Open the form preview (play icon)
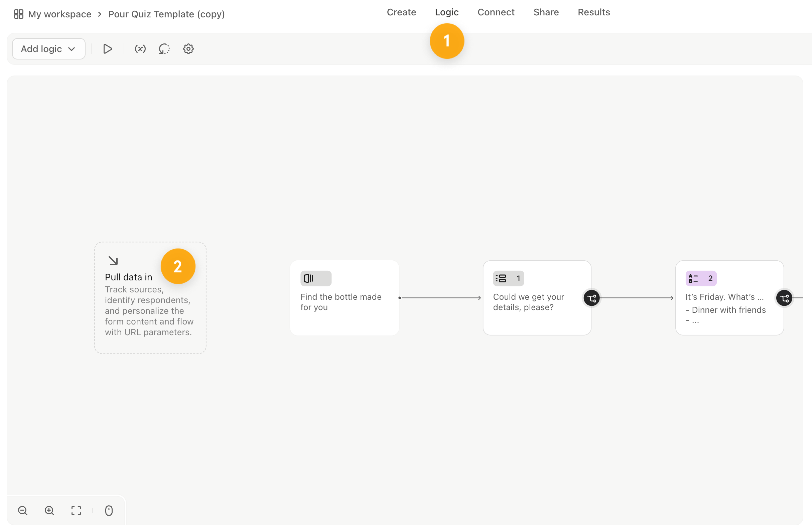 coord(108,49)
